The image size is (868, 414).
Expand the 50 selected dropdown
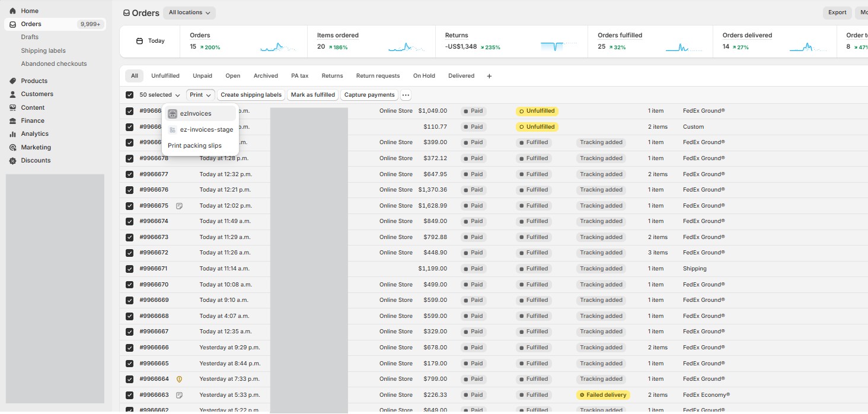[x=159, y=95]
